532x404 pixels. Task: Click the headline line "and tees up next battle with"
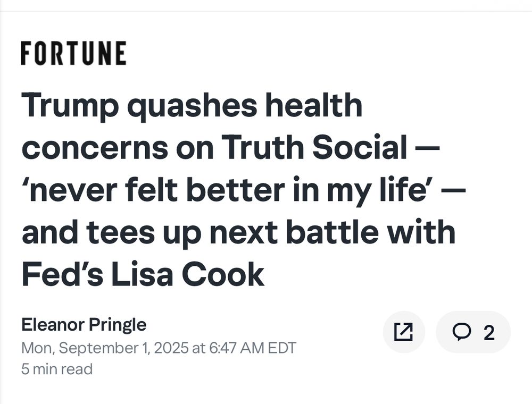pos(238,233)
